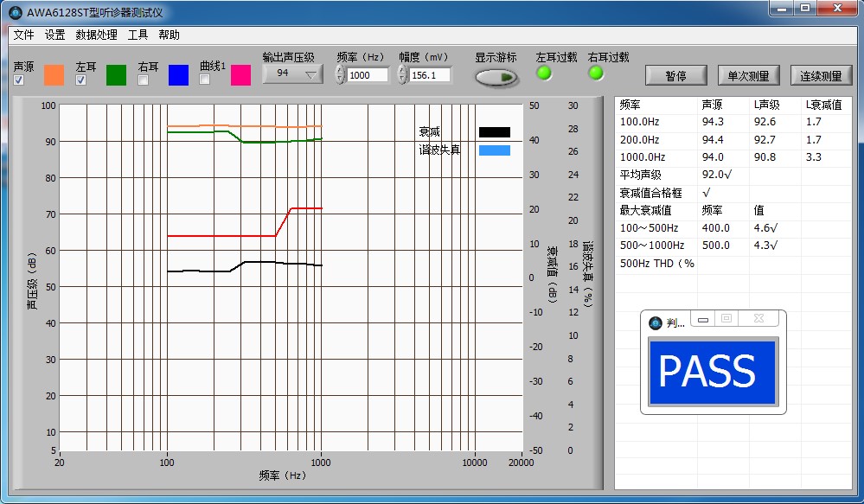Uncheck the 左耳 checkbox
The width and height of the screenshot is (864, 504).
81,80
